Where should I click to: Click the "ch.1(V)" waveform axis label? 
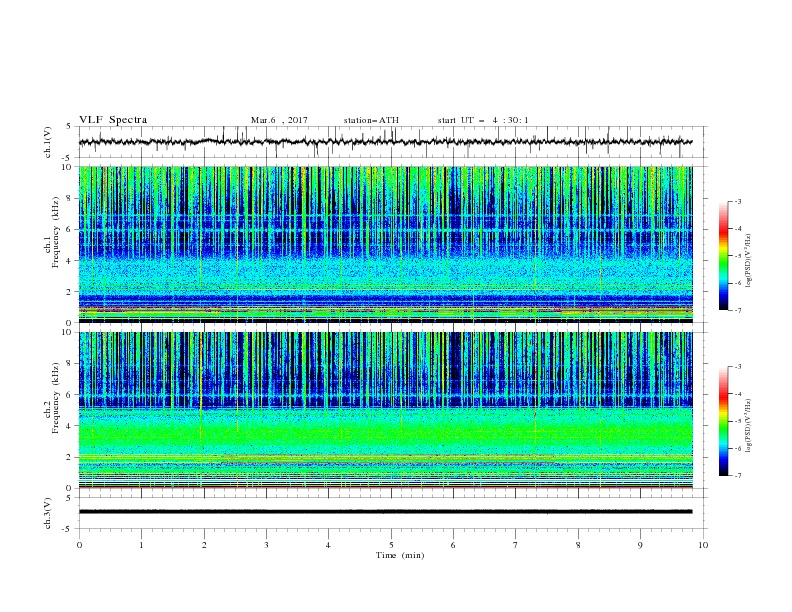48,142
